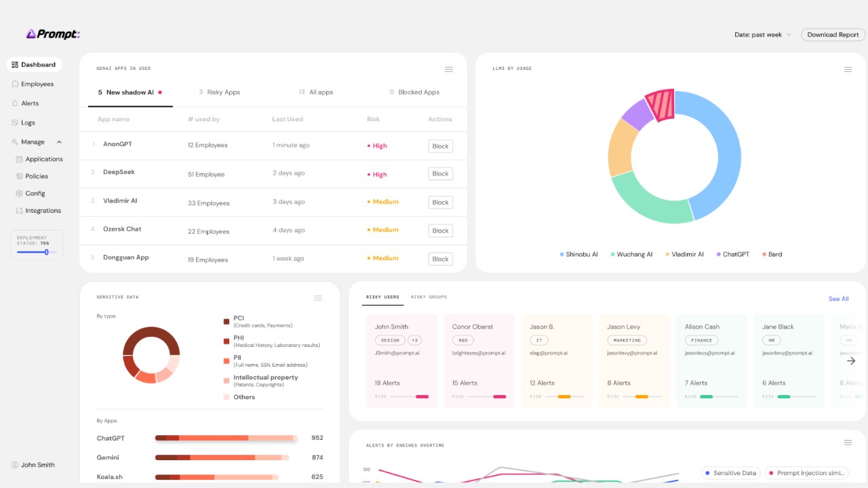Viewport: 868px width, 488px height.
Task: Open the Sensitive Data panel menu icon
Action: pyautogui.click(x=318, y=298)
